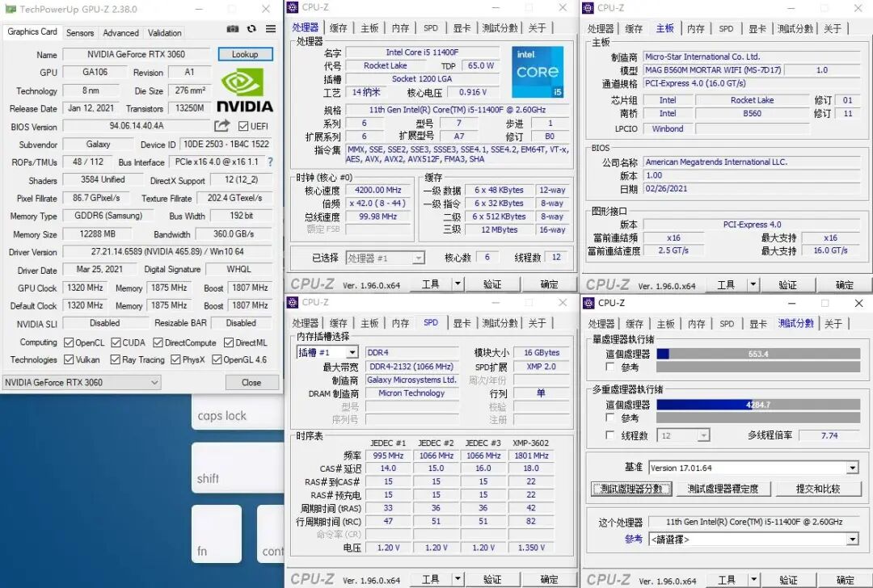Click the Memory Size value 12288 MB

[x=98, y=233]
